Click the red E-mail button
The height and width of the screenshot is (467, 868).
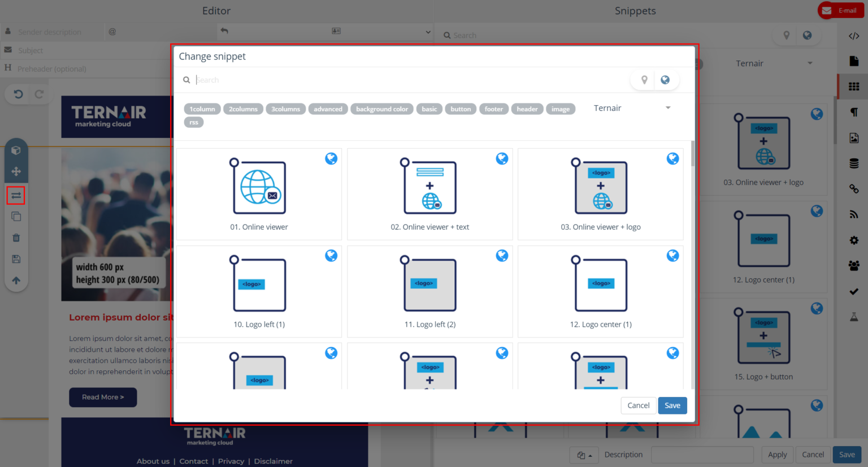tap(841, 10)
